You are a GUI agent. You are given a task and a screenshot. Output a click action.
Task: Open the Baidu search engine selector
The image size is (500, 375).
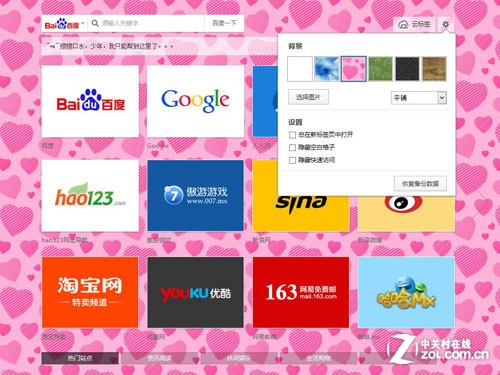click(x=64, y=24)
